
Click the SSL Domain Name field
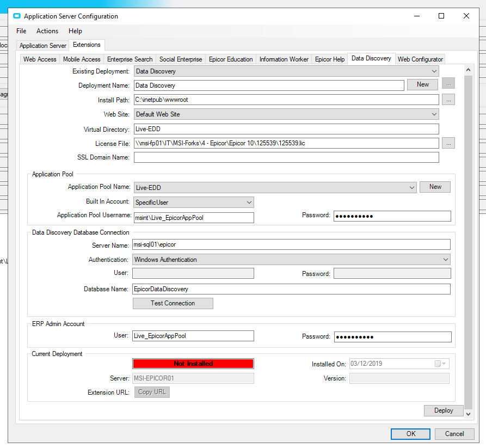click(286, 157)
